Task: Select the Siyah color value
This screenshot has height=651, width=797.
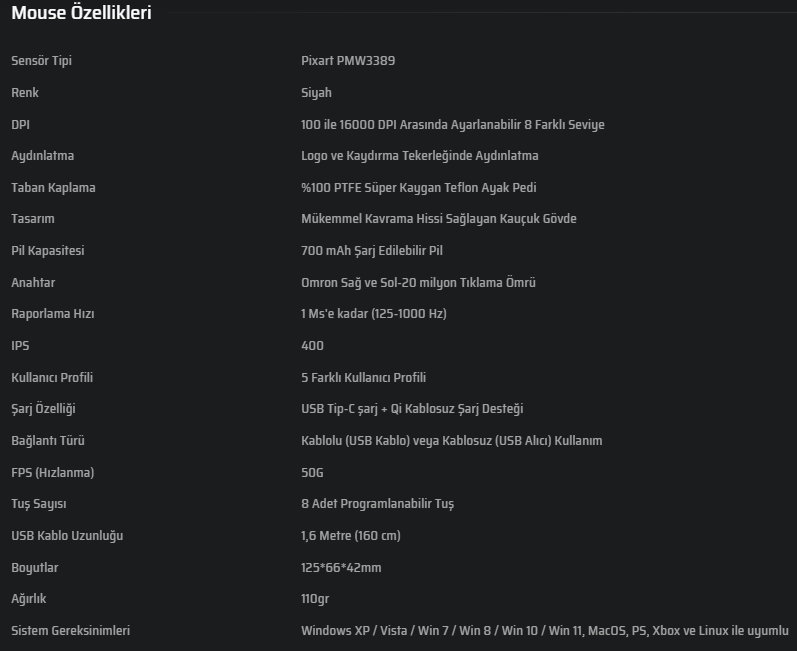Action: (316, 93)
